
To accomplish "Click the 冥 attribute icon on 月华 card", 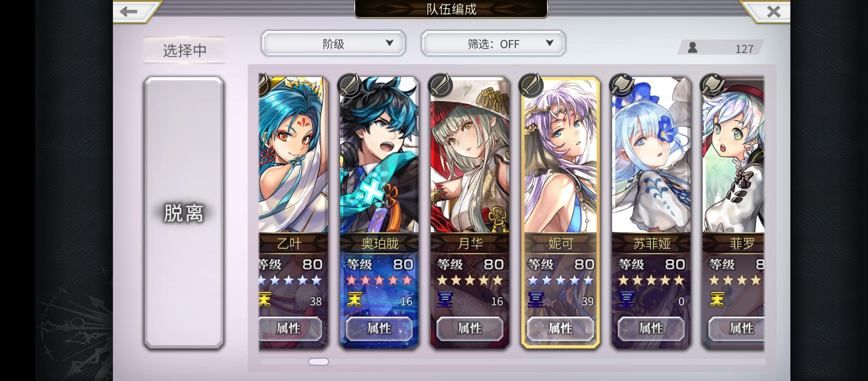I will tap(445, 300).
